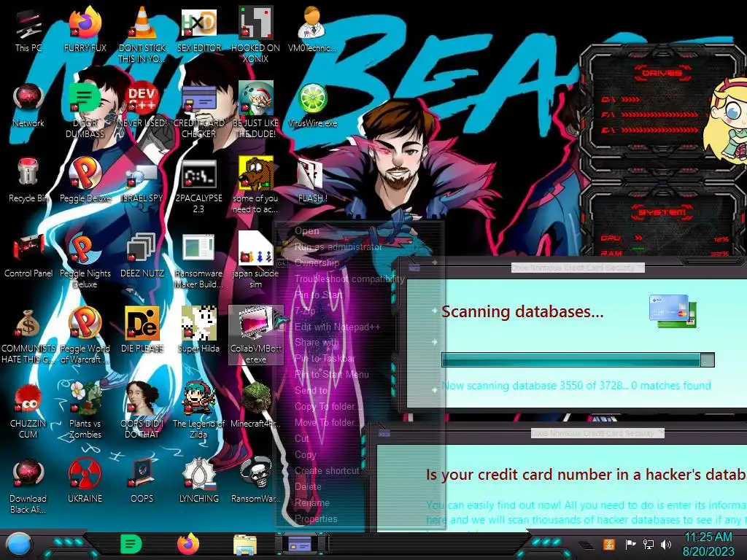This screenshot has width=747, height=560.
Task: Open the Dev-C++ NEVER USED shortcut
Action: point(142,105)
